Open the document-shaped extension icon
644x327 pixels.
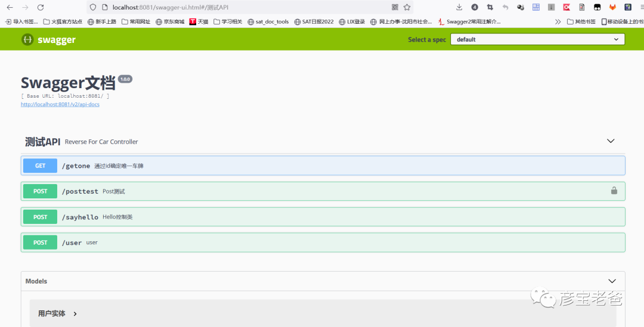coord(581,7)
